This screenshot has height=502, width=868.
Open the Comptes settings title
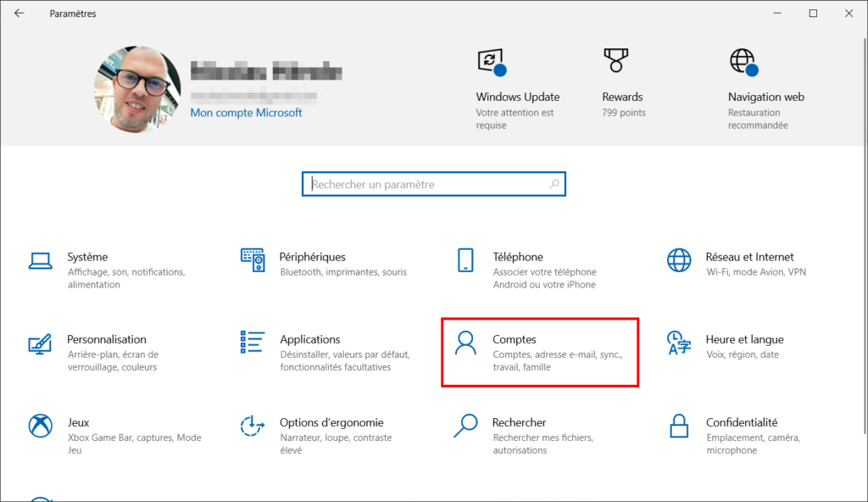pos(515,340)
